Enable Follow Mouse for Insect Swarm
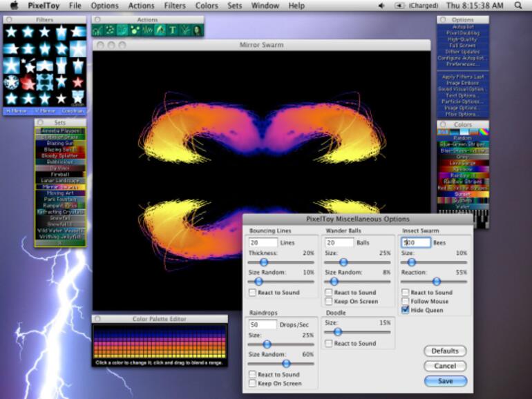532x399 pixels. 406,301
